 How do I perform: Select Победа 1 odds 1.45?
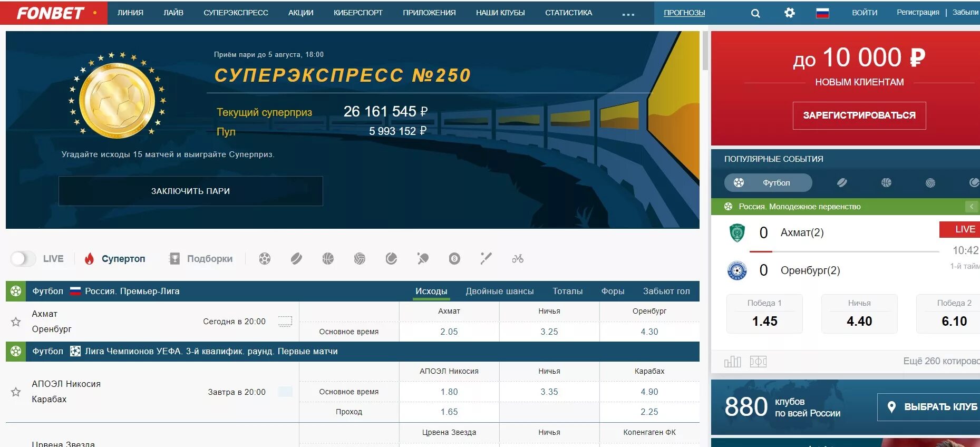tap(764, 314)
